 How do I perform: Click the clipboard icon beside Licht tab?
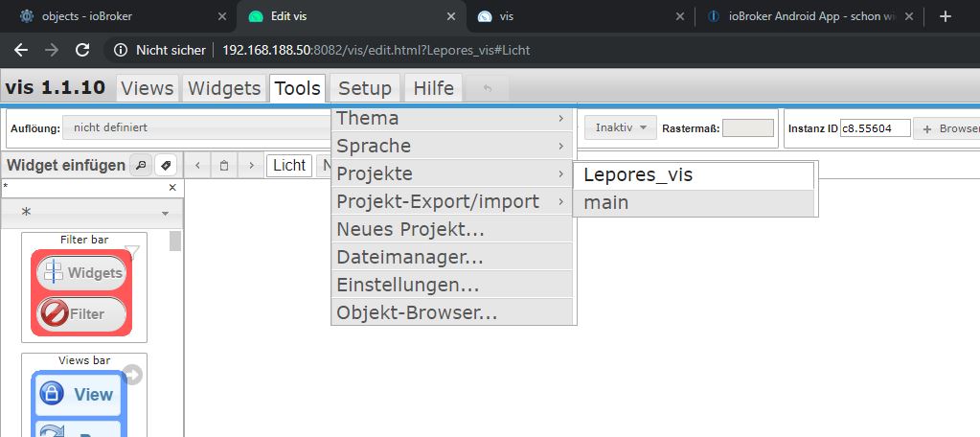click(x=224, y=165)
